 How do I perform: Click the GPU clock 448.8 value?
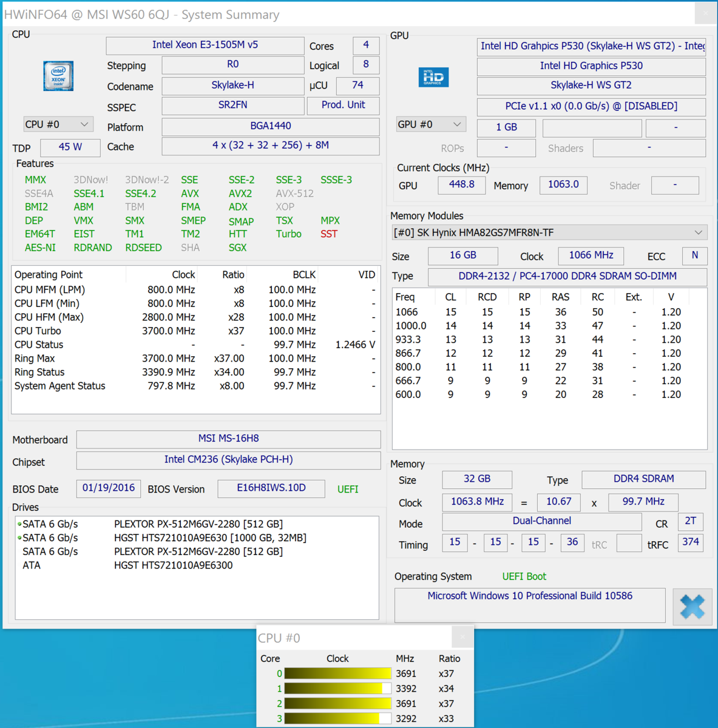pyautogui.click(x=462, y=184)
